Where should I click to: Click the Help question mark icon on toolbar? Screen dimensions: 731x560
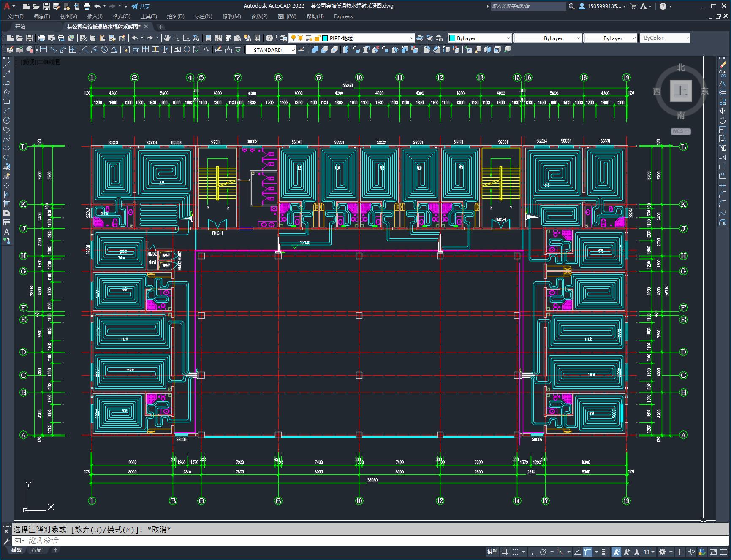pyautogui.click(x=269, y=38)
